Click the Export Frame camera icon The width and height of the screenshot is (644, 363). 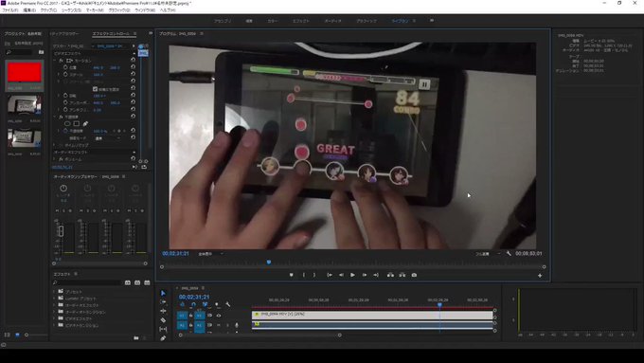pyautogui.click(x=414, y=275)
